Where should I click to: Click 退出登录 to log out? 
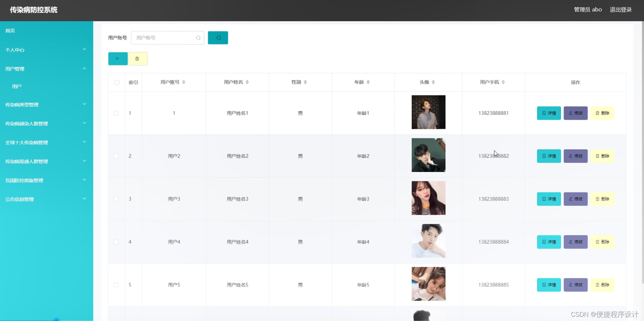pos(621,10)
